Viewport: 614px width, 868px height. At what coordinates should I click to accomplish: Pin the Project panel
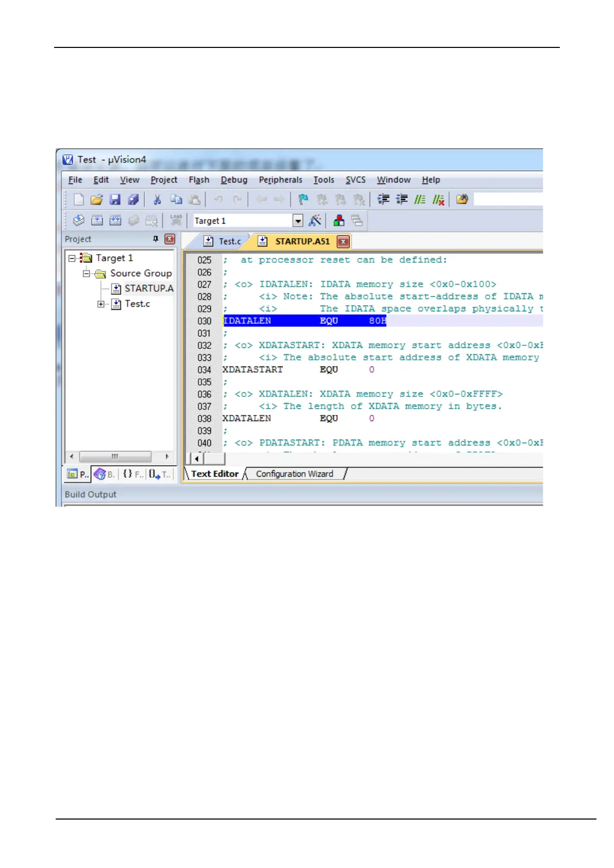[x=156, y=239]
